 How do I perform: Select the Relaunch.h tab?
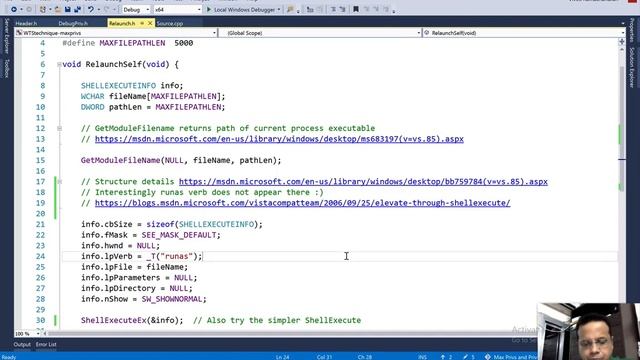[122, 24]
